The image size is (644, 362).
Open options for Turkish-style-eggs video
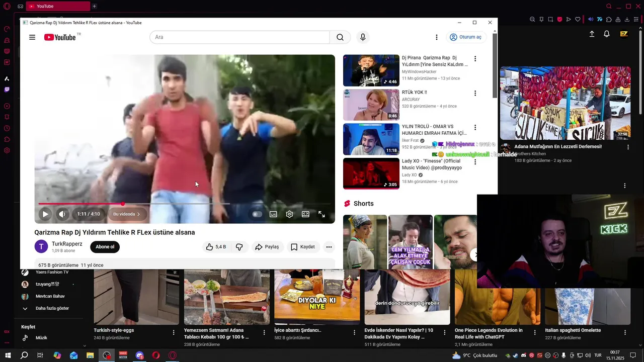[x=174, y=332]
